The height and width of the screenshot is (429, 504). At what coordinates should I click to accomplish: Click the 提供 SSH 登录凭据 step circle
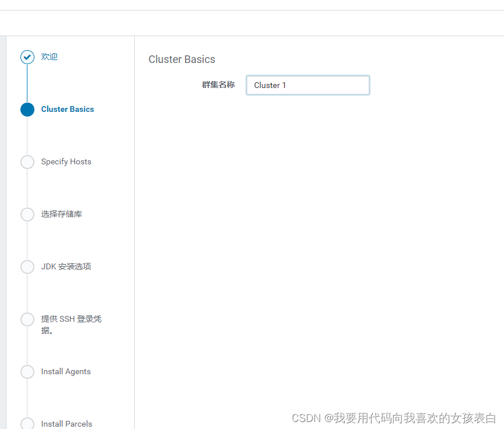tap(27, 319)
